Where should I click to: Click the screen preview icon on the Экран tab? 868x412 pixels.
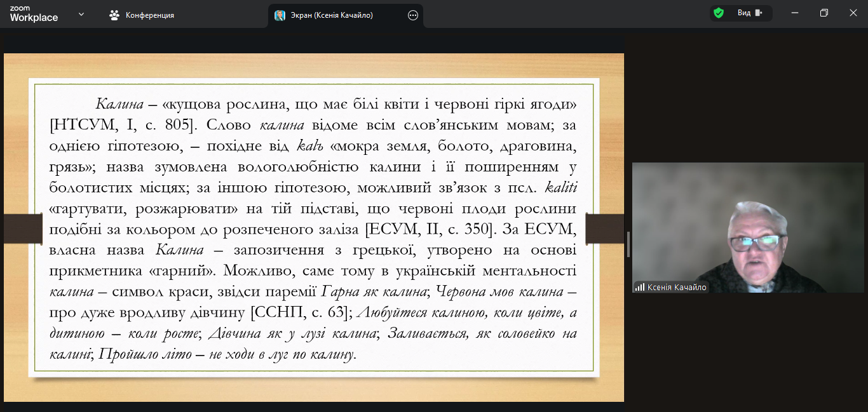pyautogui.click(x=280, y=15)
